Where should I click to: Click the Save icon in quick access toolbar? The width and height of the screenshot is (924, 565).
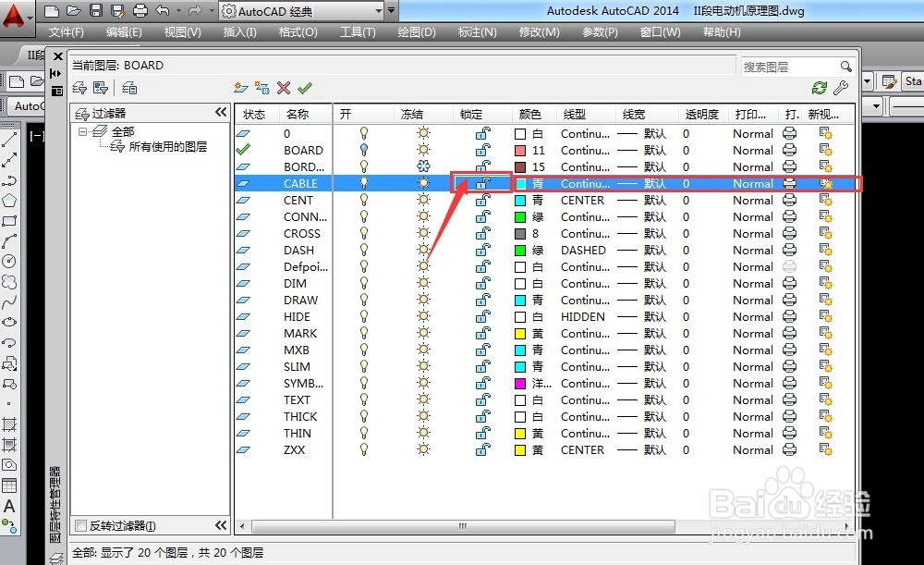tap(96, 10)
